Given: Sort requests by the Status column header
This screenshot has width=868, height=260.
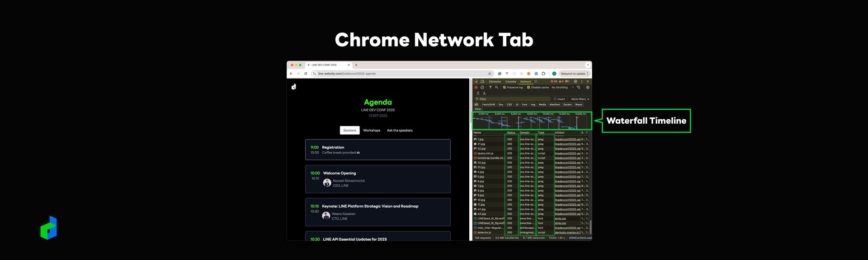Looking at the screenshot, I should click(x=511, y=133).
